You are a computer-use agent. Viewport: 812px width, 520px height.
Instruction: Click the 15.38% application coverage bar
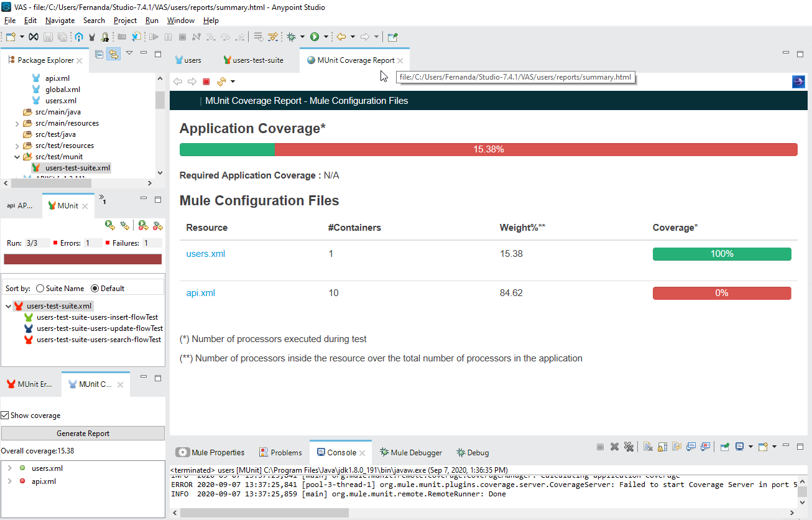[x=489, y=149]
